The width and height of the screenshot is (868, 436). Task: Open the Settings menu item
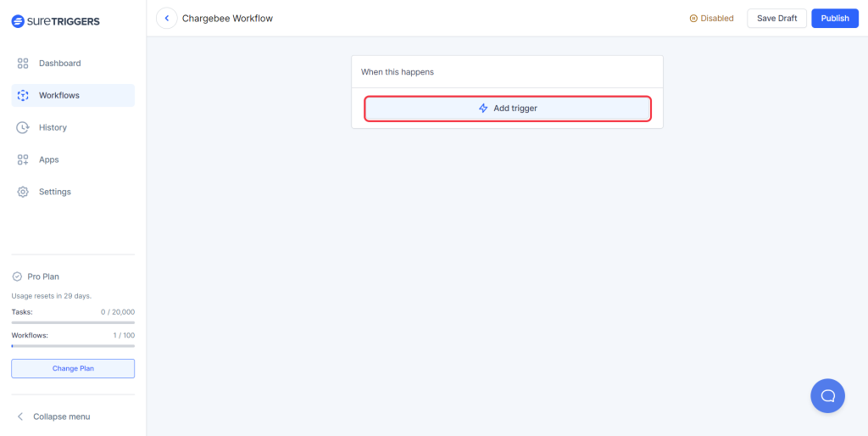pos(55,193)
